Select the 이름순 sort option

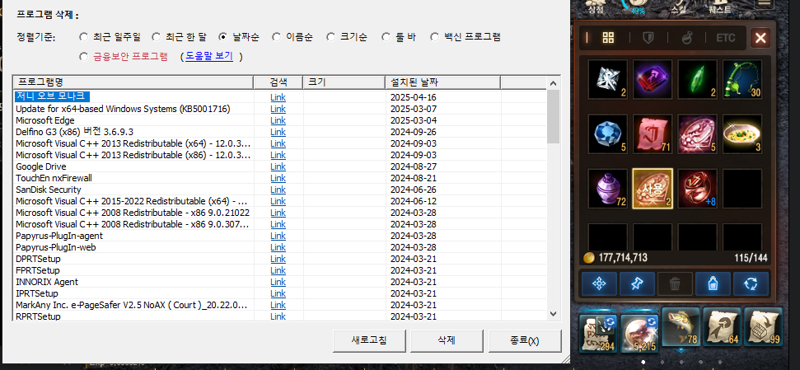click(292, 37)
